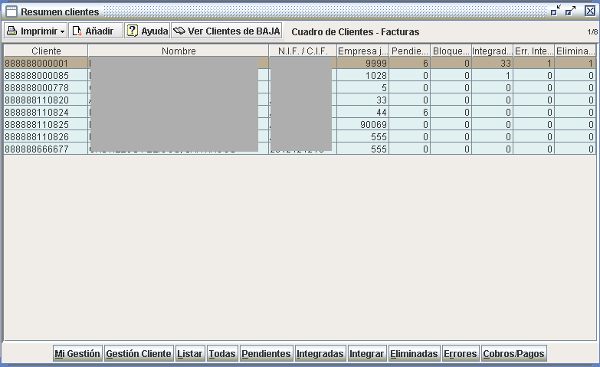Screen dimensions: 600x367
Task: Open Cobros/Pagos
Action: click(x=514, y=354)
